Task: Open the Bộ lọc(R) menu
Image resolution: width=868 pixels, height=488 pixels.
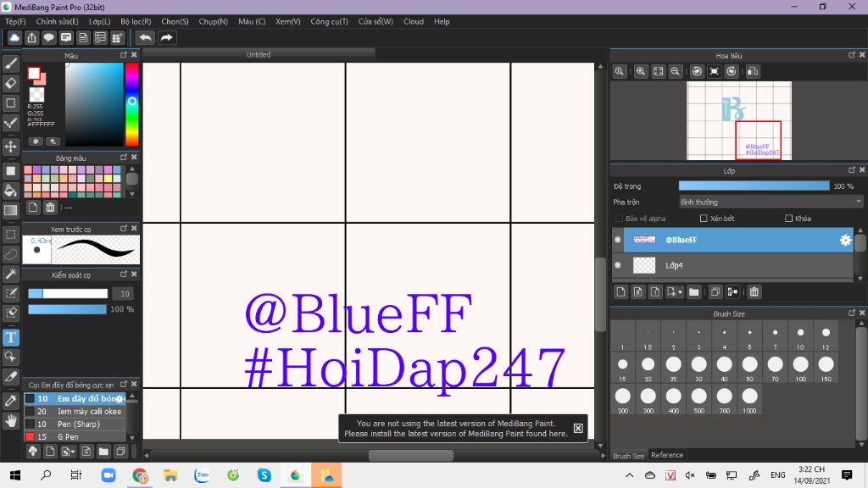Action: coord(136,21)
